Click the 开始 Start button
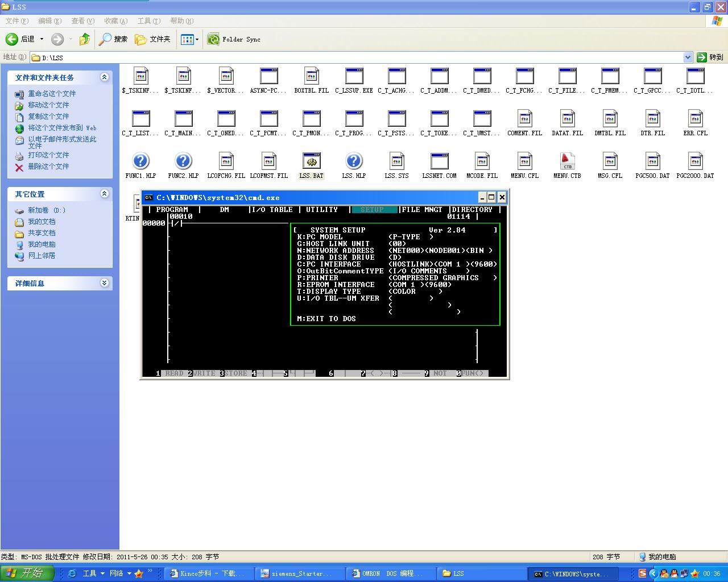 click(27, 573)
